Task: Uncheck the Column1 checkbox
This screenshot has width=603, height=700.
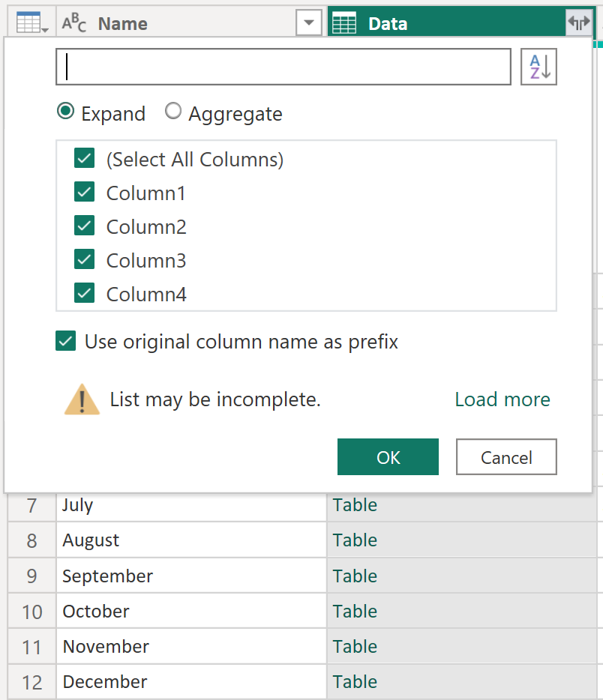Action: coord(85,193)
